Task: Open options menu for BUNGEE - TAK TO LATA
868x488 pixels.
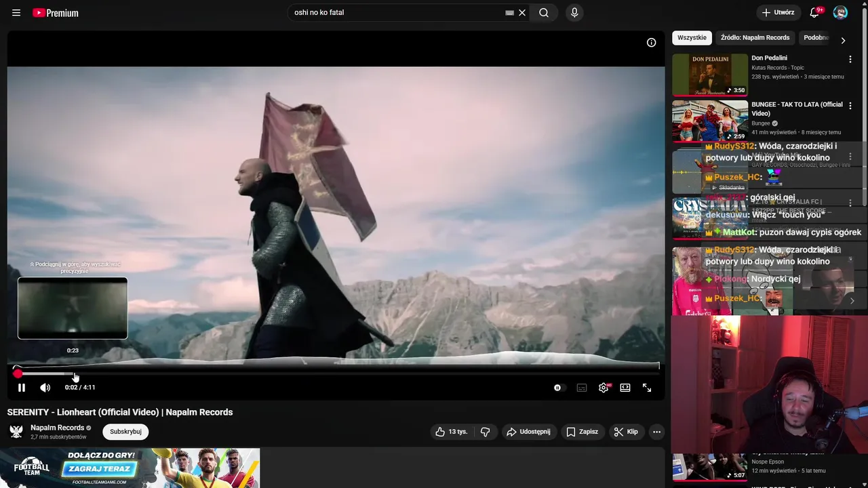Action: tap(850, 106)
